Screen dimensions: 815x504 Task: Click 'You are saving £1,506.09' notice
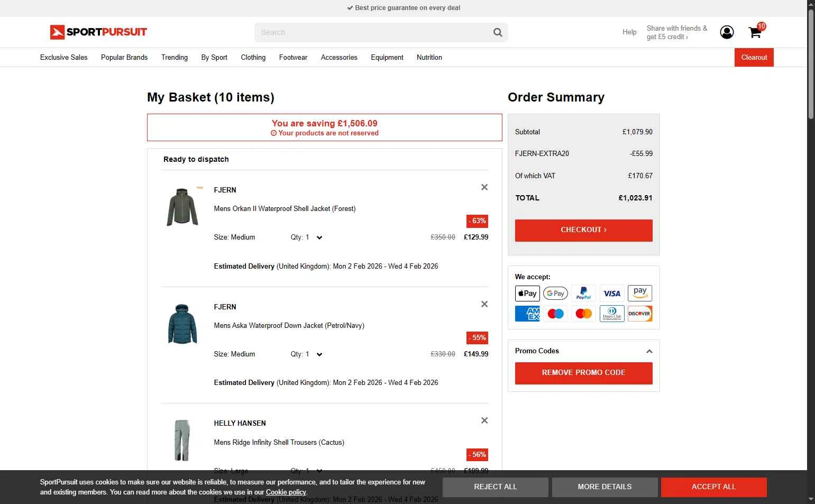pos(325,123)
